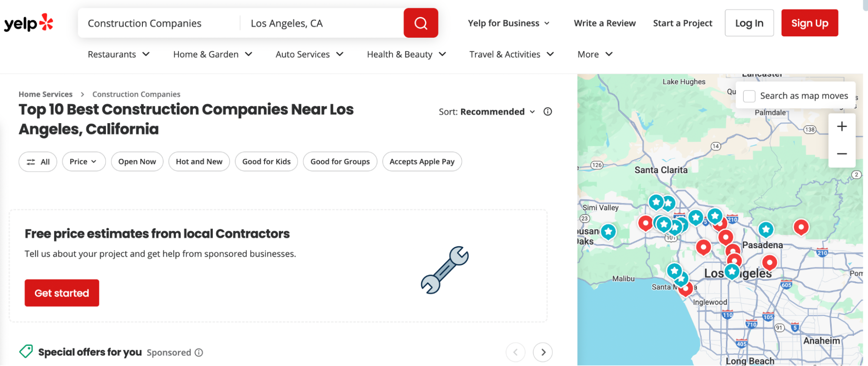The image size is (868, 366).
Task: Toggle the Open Now filter
Action: click(x=137, y=162)
